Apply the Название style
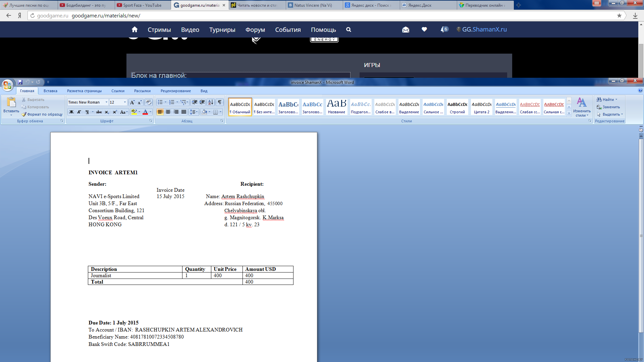 [x=336, y=107]
